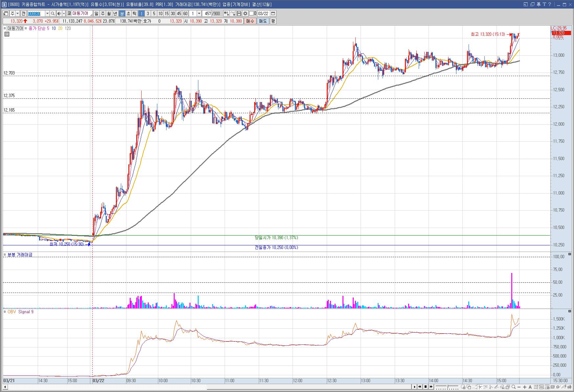Click the stop button in bottom replay controls

point(426,387)
